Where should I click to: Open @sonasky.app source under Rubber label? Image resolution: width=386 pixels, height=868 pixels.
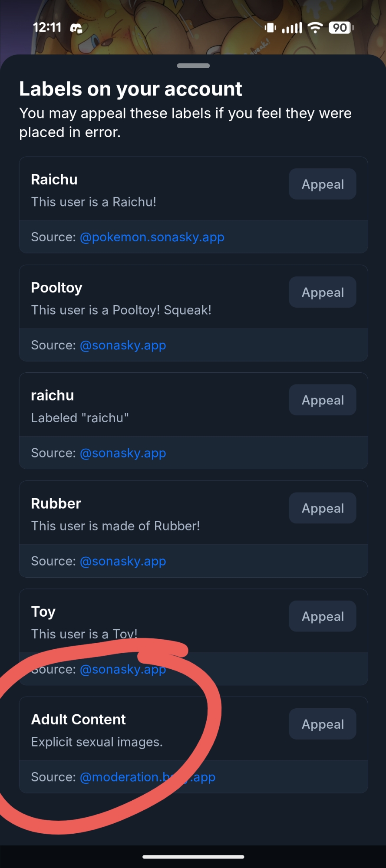[x=123, y=561]
